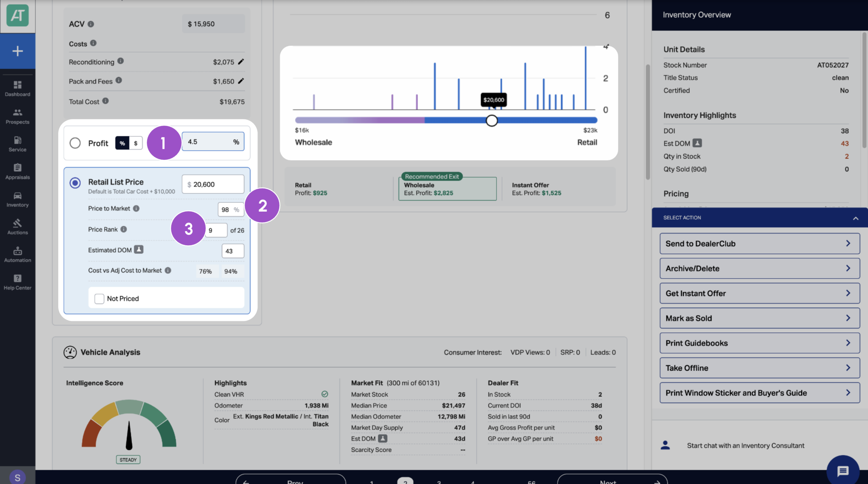Select the Retail List Price radio
The image size is (868, 484).
pyautogui.click(x=75, y=183)
